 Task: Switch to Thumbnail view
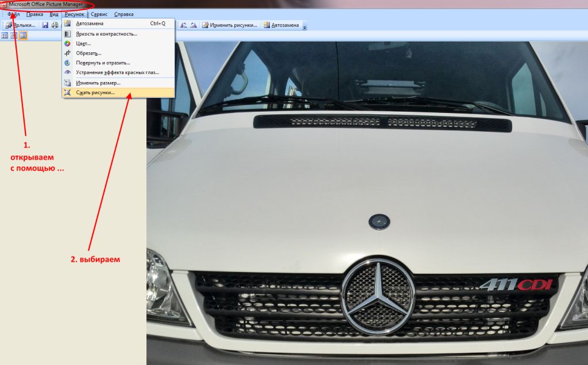point(5,36)
